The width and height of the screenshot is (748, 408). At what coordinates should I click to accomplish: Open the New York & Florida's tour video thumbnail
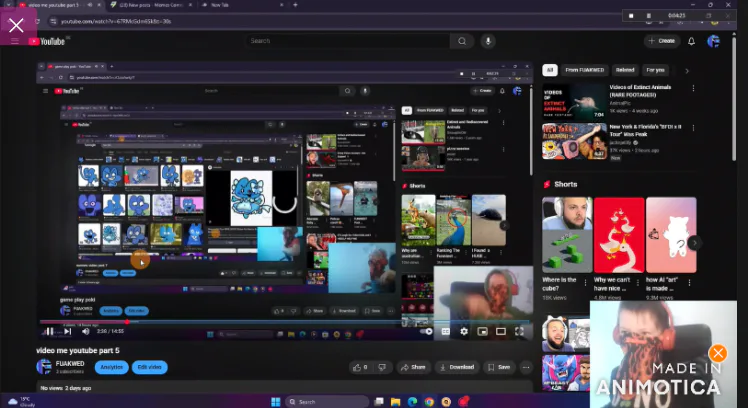pyautogui.click(x=574, y=141)
